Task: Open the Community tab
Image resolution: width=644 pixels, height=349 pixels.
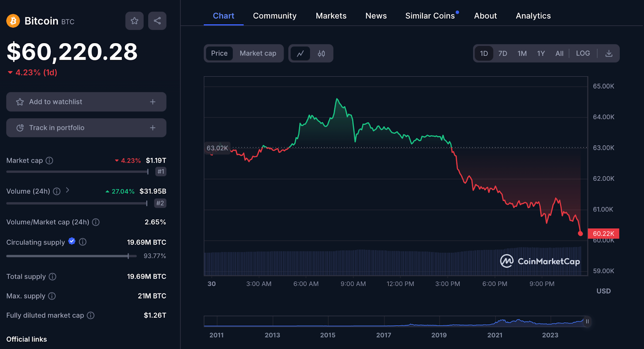Action: (x=275, y=16)
